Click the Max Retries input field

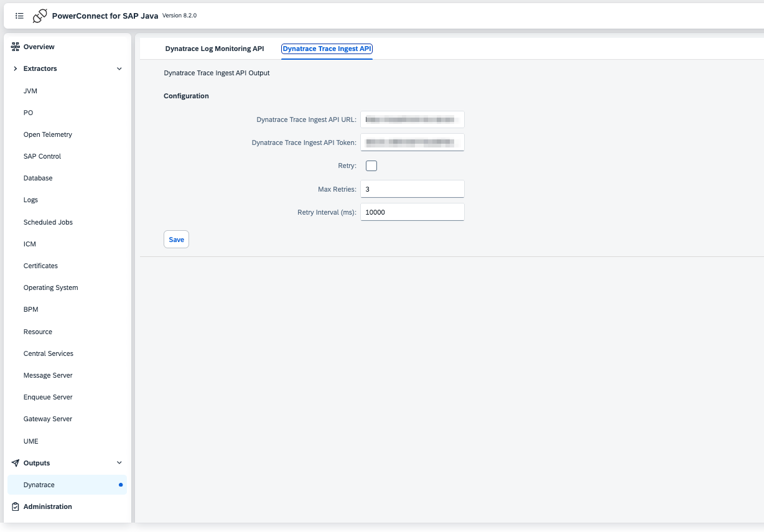(412, 189)
